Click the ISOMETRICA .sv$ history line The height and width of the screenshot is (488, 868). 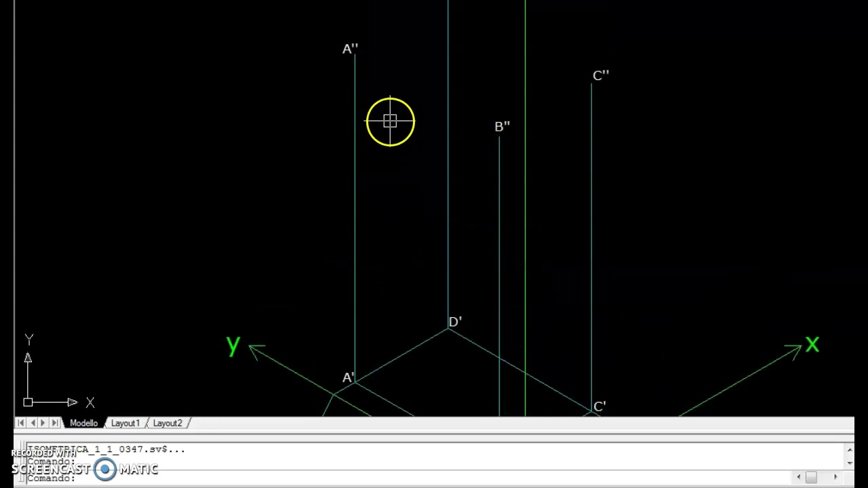(106, 449)
